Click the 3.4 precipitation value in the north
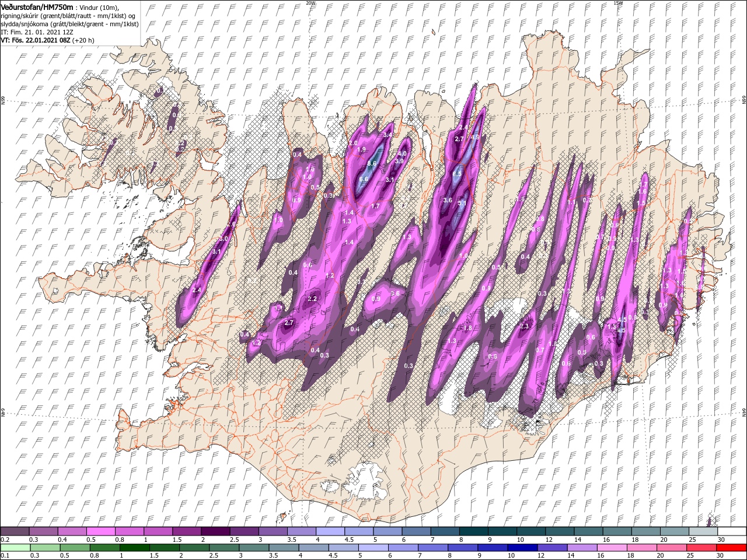 pos(388,135)
